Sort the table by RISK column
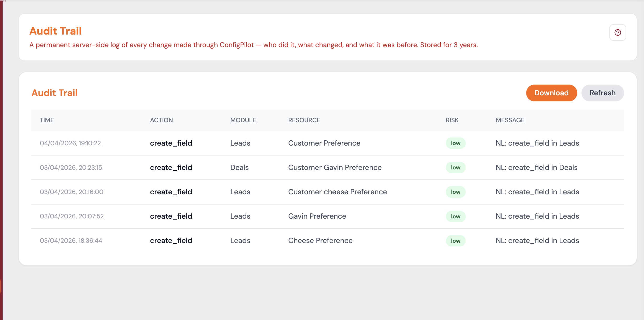The height and width of the screenshot is (320, 644). 452,120
